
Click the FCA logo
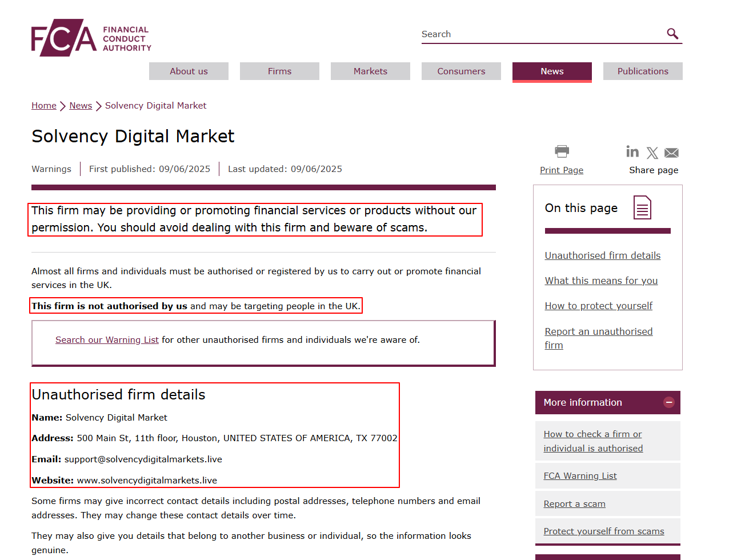coord(91,38)
